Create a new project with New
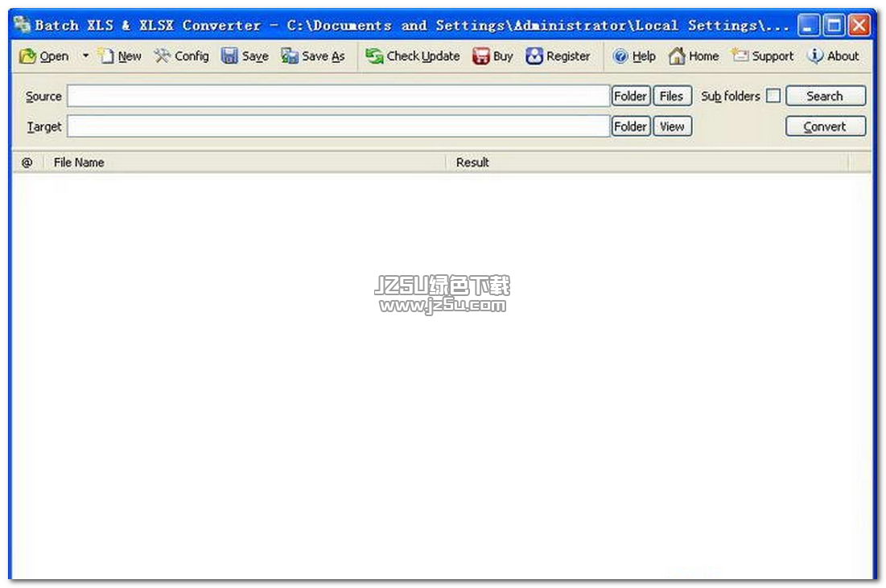Image resolution: width=886 pixels, height=588 pixels. [x=119, y=56]
